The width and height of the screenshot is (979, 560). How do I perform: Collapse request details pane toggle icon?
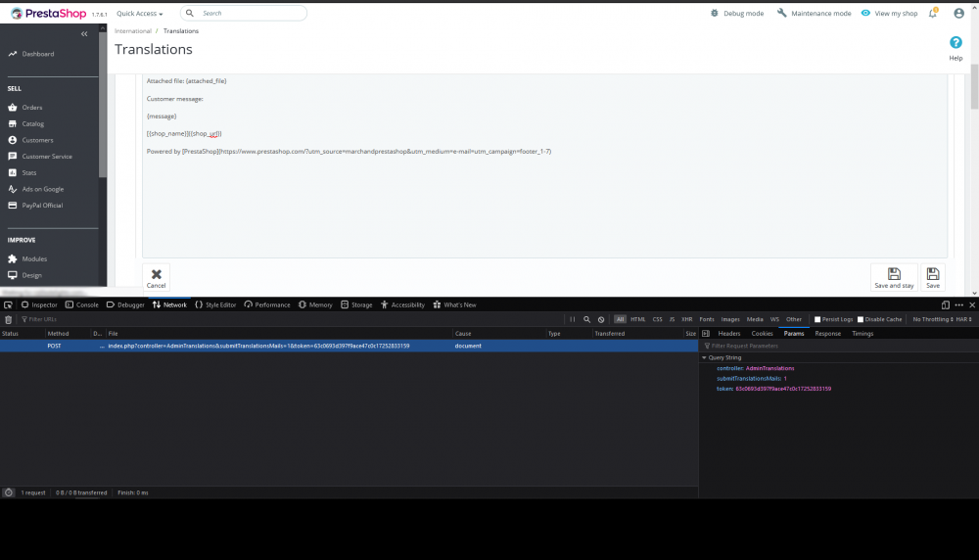pos(706,334)
